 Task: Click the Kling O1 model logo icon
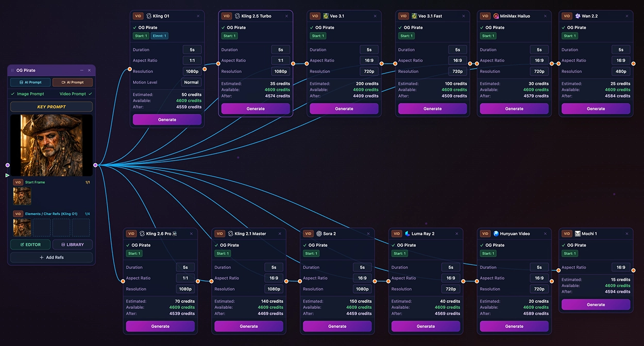tap(149, 16)
